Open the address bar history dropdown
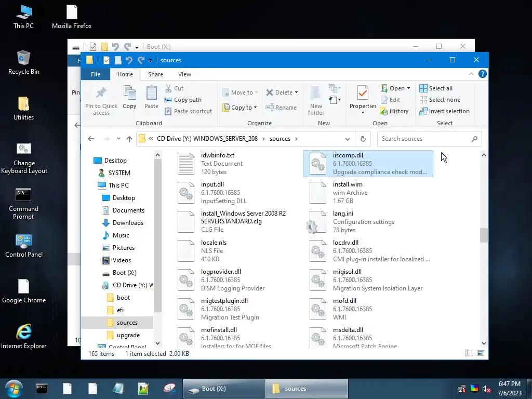The image size is (532, 399). (x=347, y=139)
